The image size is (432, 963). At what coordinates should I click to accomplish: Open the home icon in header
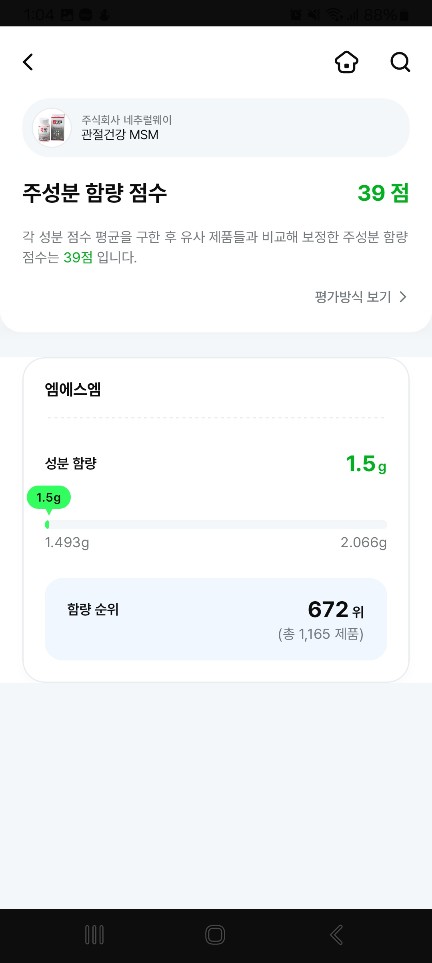pyautogui.click(x=347, y=62)
